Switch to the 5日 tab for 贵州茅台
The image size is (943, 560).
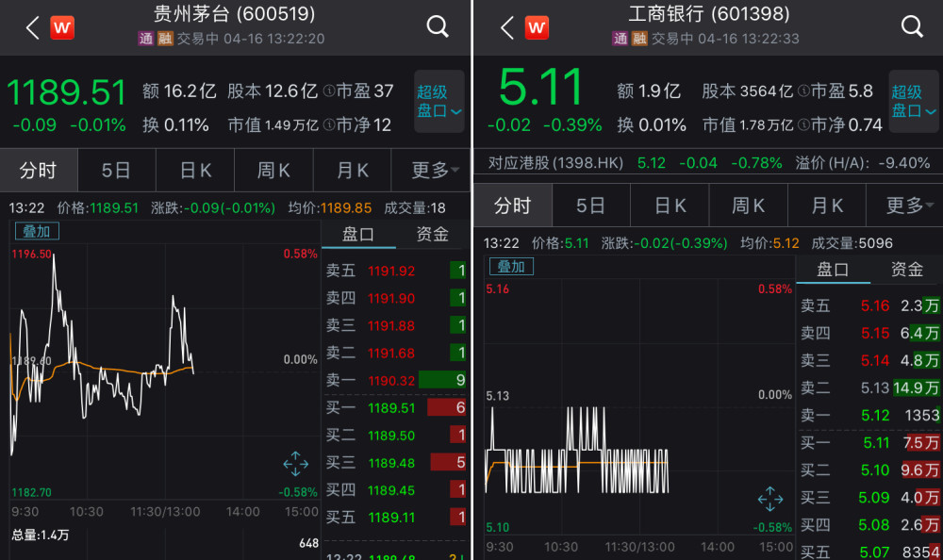click(x=117, y=171)
